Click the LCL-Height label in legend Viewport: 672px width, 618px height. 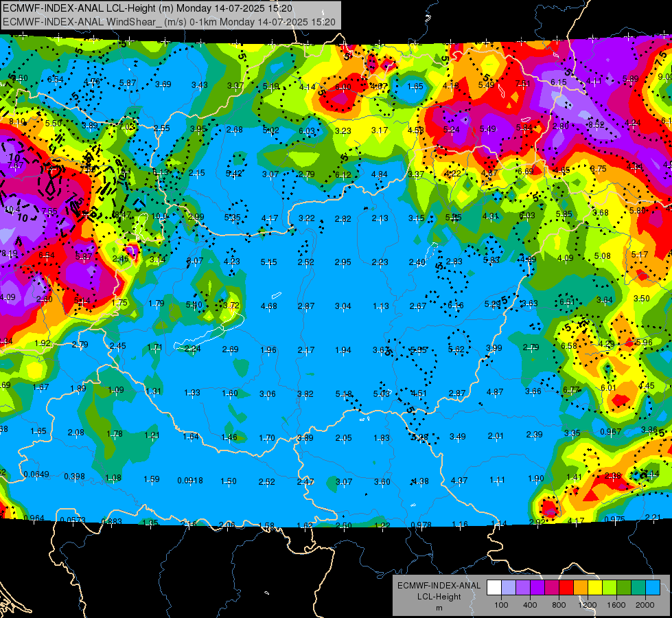[439, 597]
